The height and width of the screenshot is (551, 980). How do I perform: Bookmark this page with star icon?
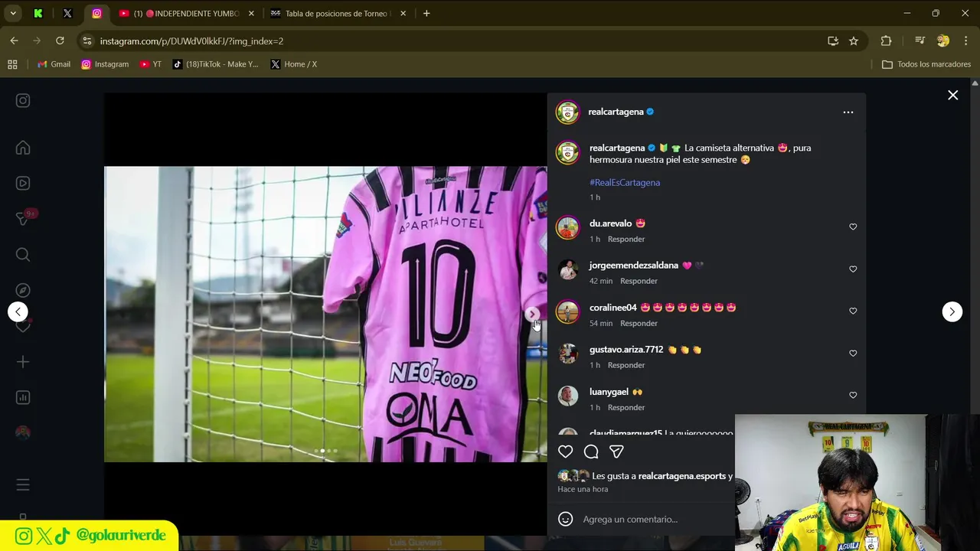(854, 41)
